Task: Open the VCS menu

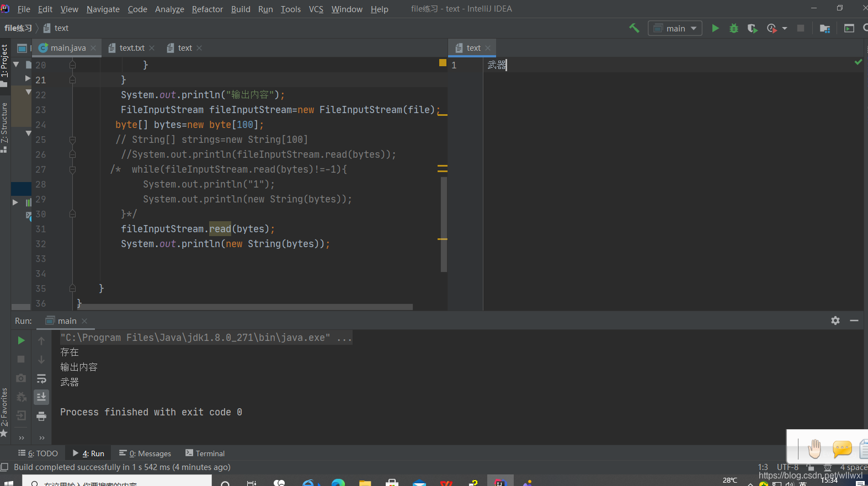Action: click(x=316, y=9)
